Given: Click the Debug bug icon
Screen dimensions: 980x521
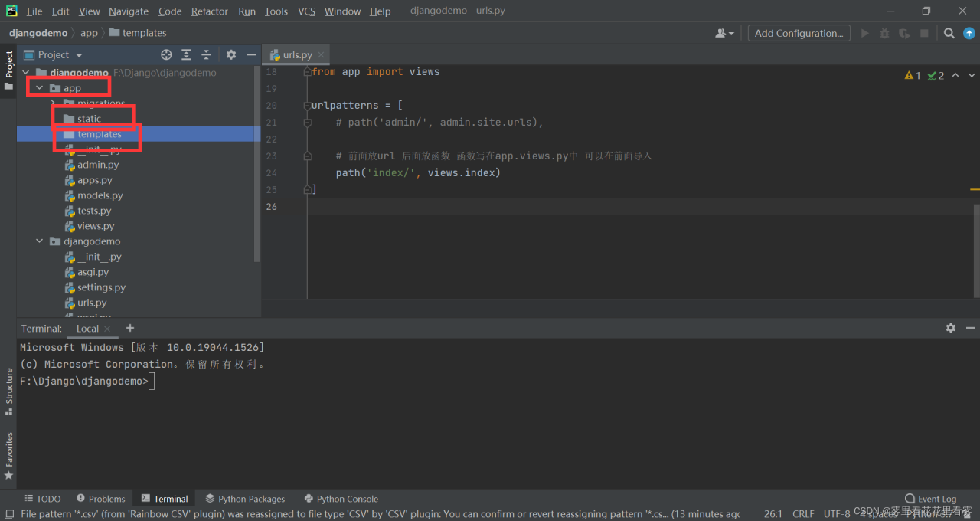Looking at the screenshot, I should [x=884, y=33].
